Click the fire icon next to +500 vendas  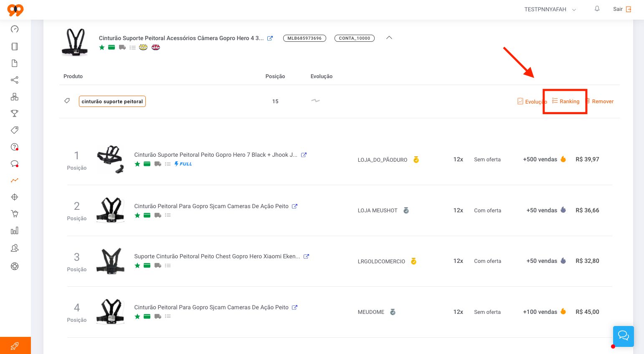tap(563, 159)
